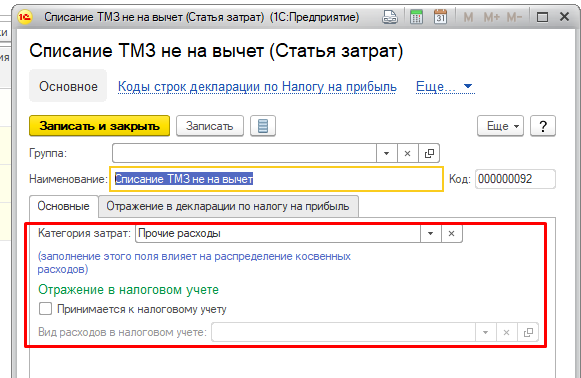Click the print/save icon in title bar
Image resolution: width=581 pixels, height=378 pixels.
pos(390,17)
